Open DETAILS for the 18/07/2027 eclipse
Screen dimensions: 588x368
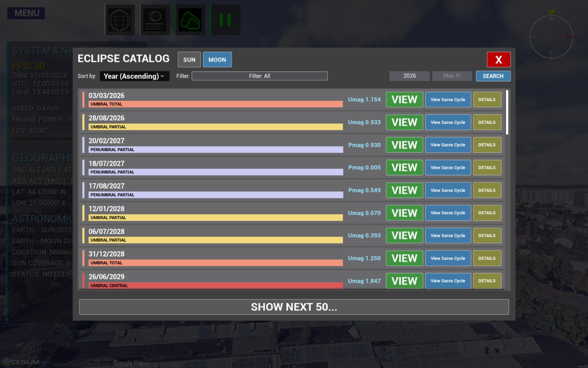487,167
